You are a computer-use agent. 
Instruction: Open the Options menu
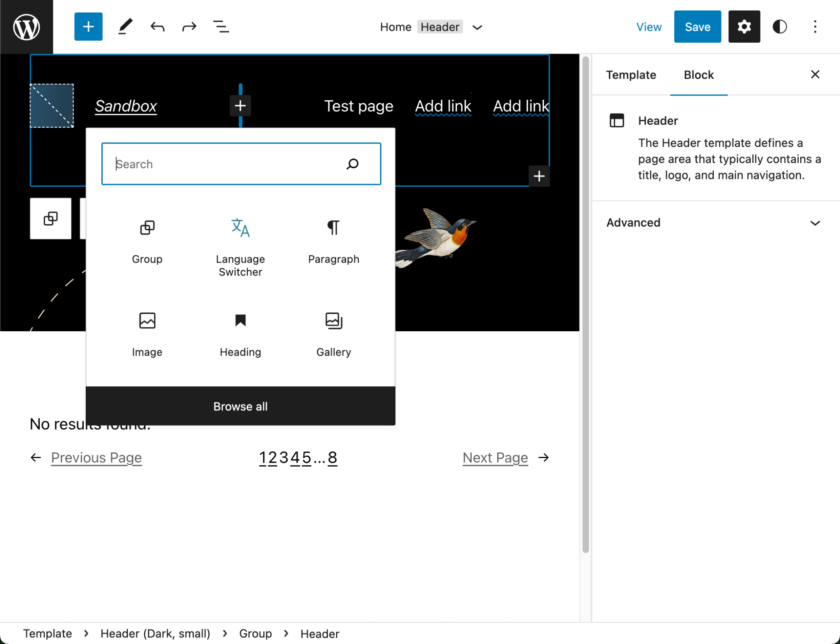[815, 26]
